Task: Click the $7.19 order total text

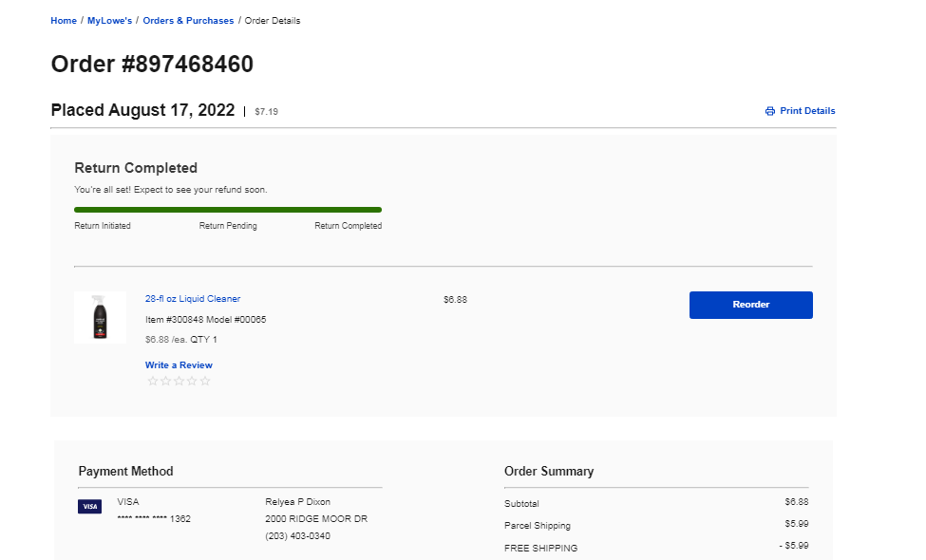Action: pos(266,112)
